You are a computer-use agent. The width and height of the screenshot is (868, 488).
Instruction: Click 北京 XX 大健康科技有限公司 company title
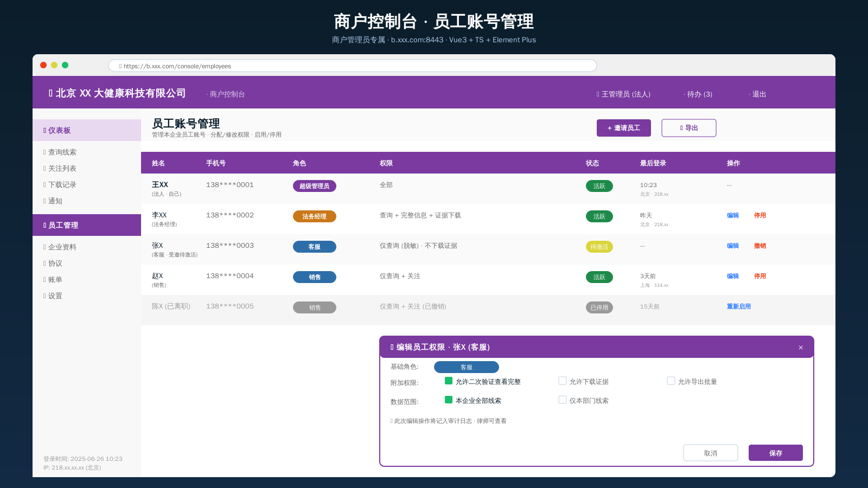point(117,93)
